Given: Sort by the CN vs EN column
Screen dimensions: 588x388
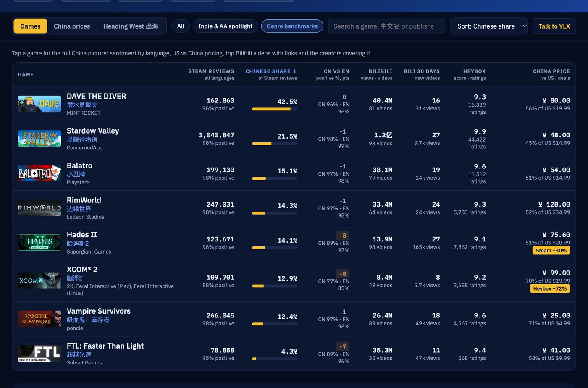Looking at the screenshot, I should (333, 74).
